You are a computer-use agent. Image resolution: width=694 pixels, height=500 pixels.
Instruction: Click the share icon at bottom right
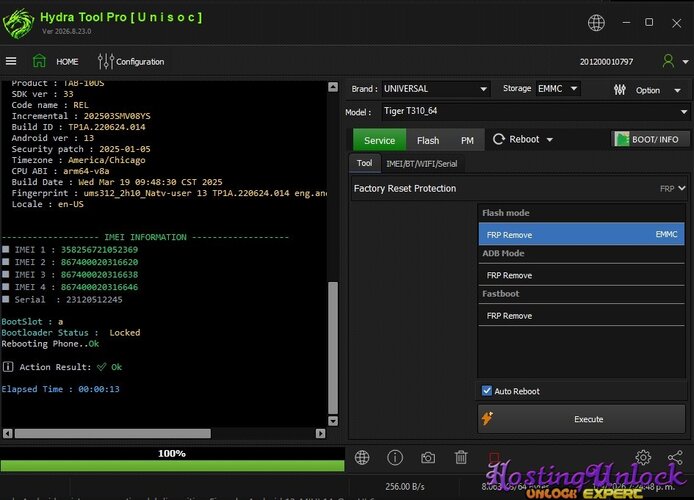675,458
